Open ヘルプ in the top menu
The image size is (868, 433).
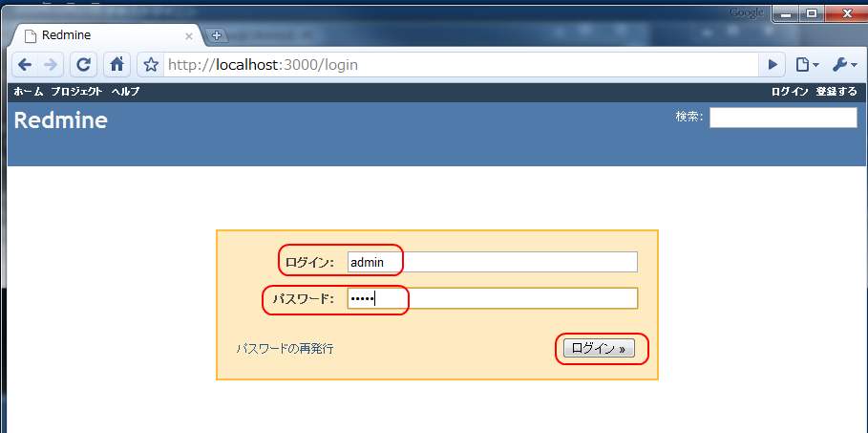(x=125, y=92)
